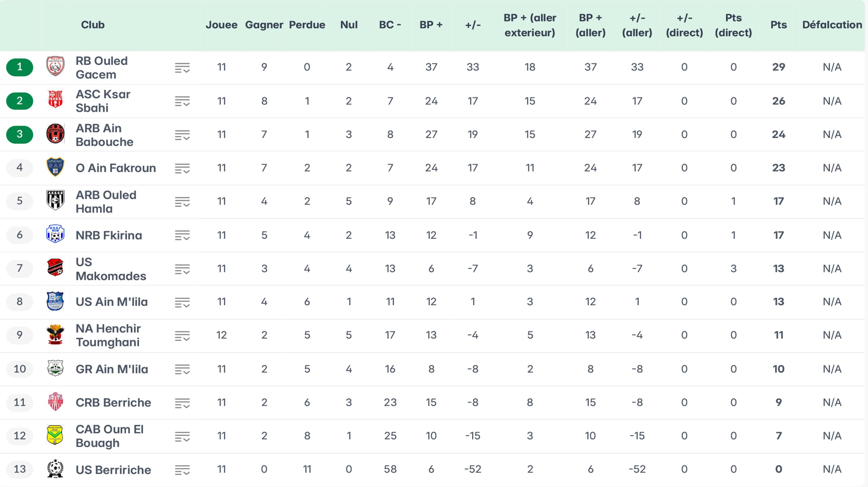This screenshot has width=868, height=487.
Task: Sort table by Gagner column header
Action: click(264, 25)
